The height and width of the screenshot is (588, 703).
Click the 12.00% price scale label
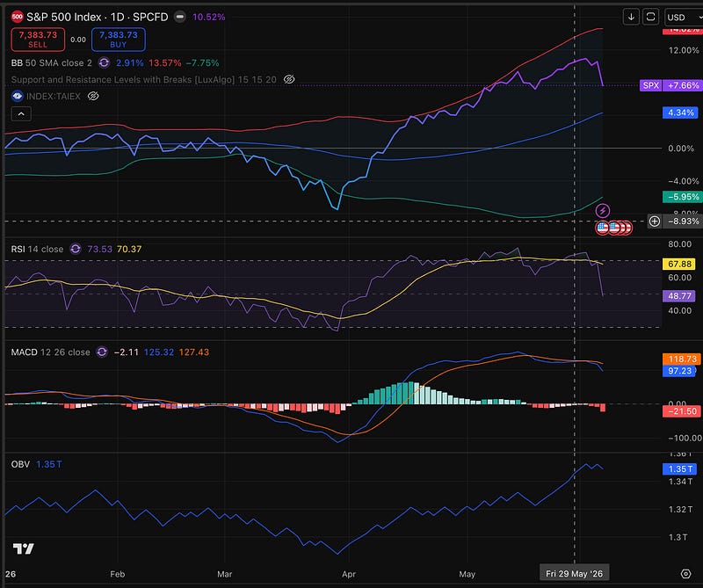click(x=684, y=50)
